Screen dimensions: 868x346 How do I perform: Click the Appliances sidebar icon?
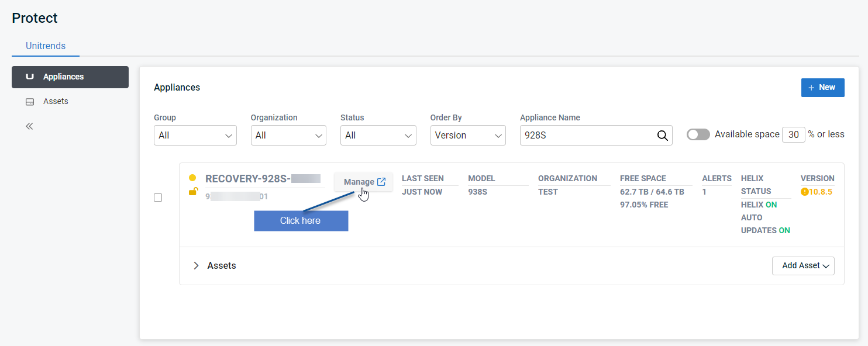coord(30,77)
